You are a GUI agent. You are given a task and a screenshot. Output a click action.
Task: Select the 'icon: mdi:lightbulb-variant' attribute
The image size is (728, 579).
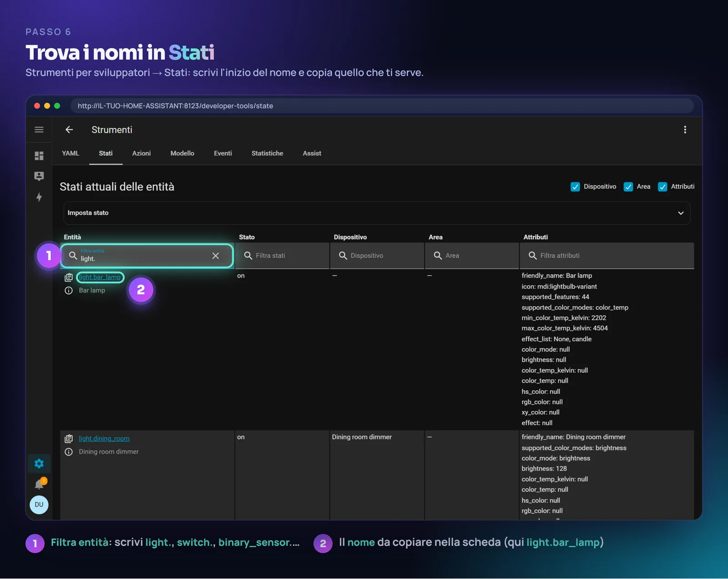pos(559,287)
